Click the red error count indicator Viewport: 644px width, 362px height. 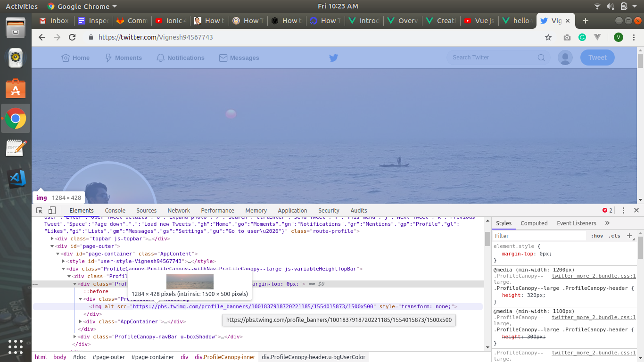(608, 211)
